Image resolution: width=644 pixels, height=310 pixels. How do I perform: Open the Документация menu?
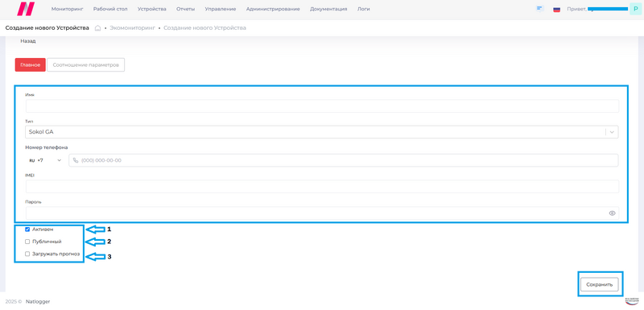[328, 9]
